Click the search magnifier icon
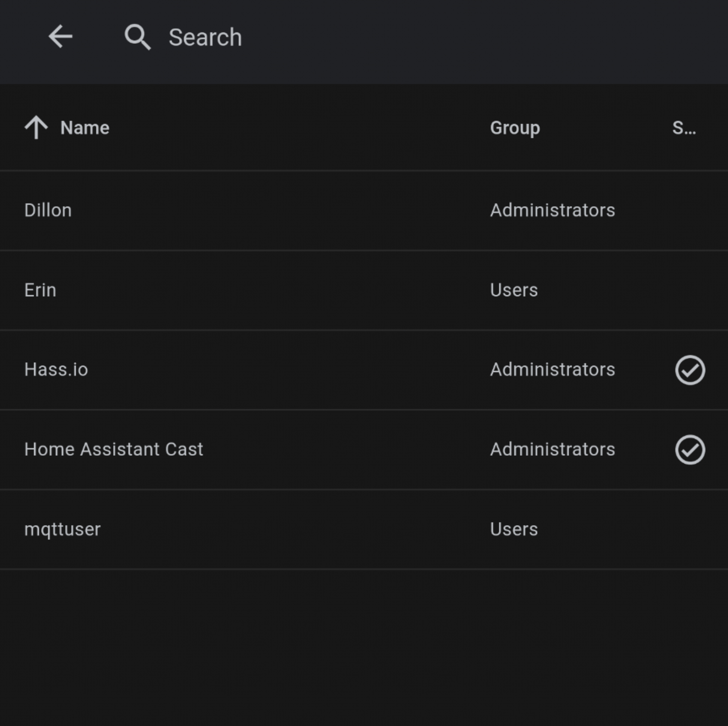This screenshot has width=728, height=726. (138, 37)
